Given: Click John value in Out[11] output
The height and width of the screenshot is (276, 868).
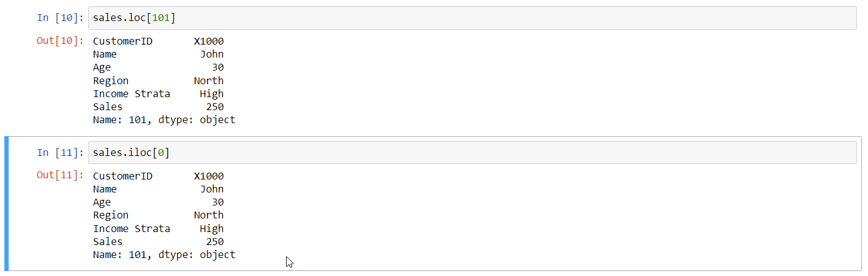Looking at the screenshot, I should coord(212,189).
